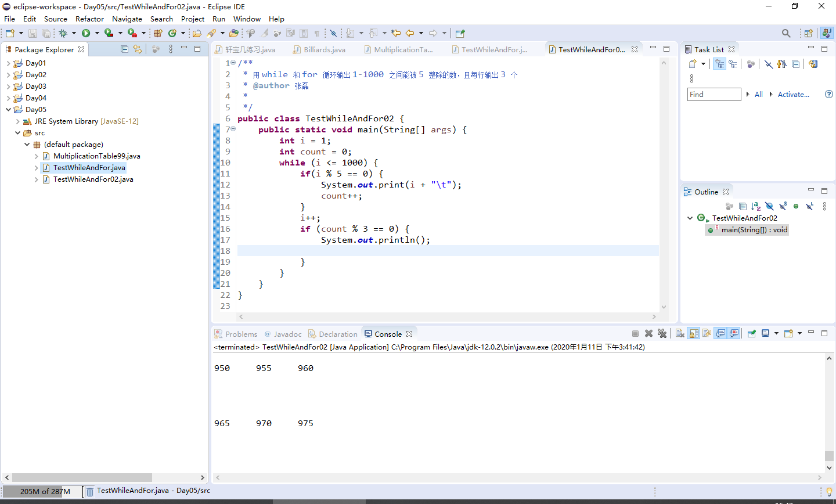Click the New Java Package toolbar icon

click(x=158, y=33)
